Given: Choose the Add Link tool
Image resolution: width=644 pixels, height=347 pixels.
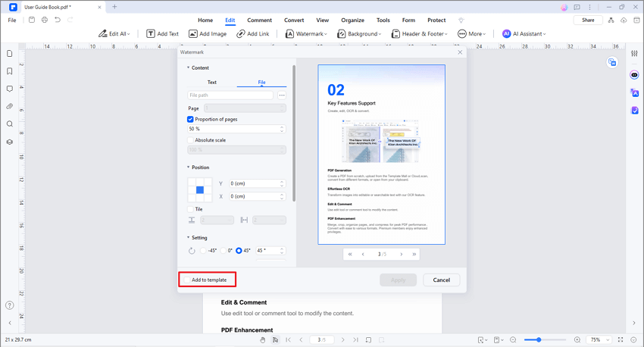Looking at the screenshot, I should (253, 33).
